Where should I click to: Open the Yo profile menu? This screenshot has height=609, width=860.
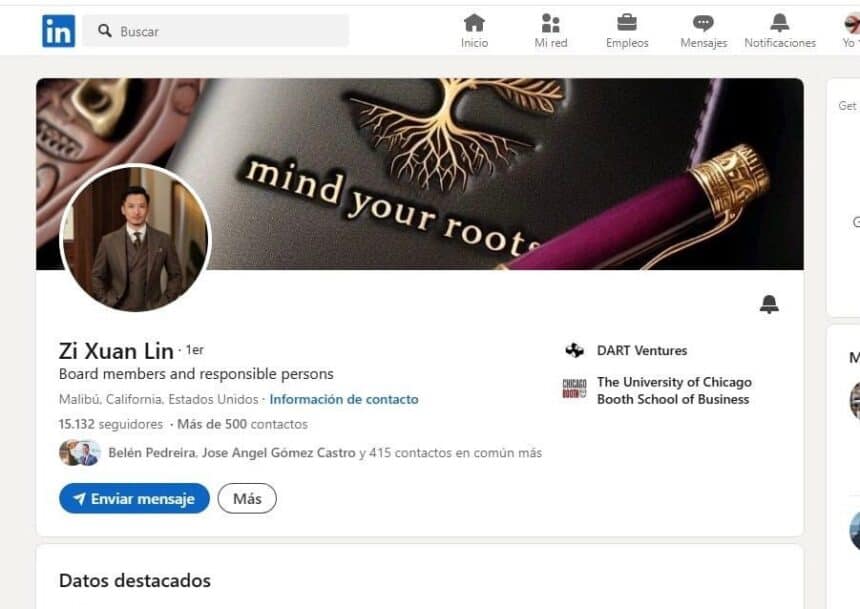point(852,31)
